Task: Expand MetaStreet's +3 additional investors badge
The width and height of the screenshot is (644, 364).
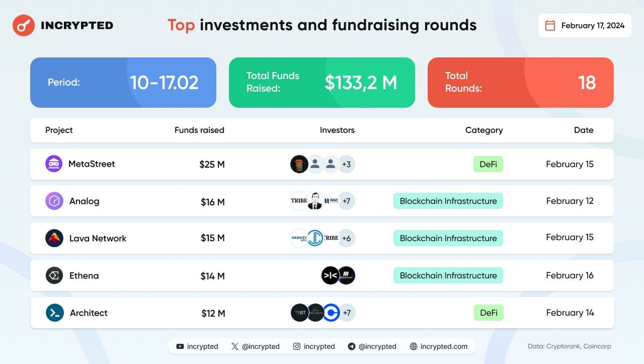Action: (x=346, y=164)
